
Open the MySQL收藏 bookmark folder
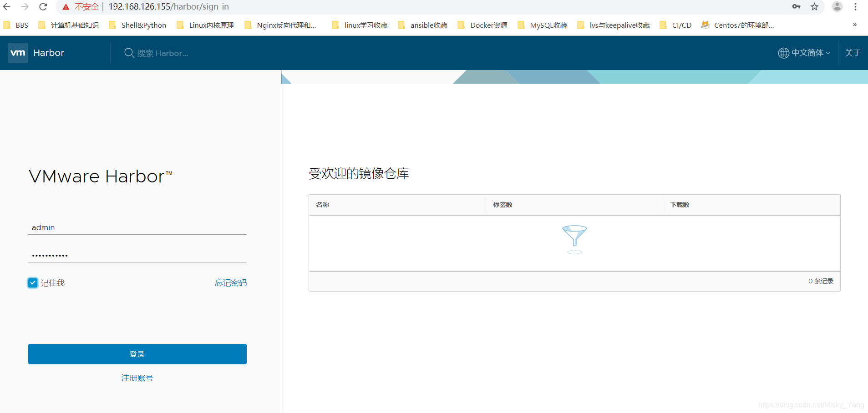pos(543,25)
